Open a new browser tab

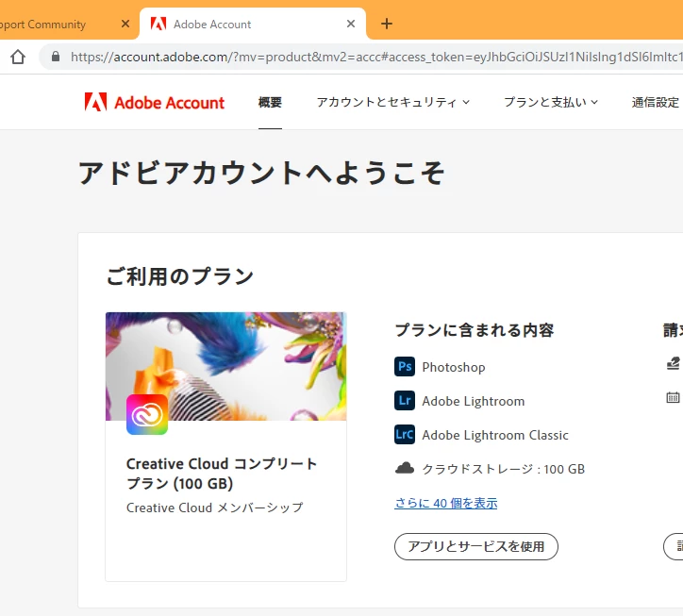tap(387, 24)
